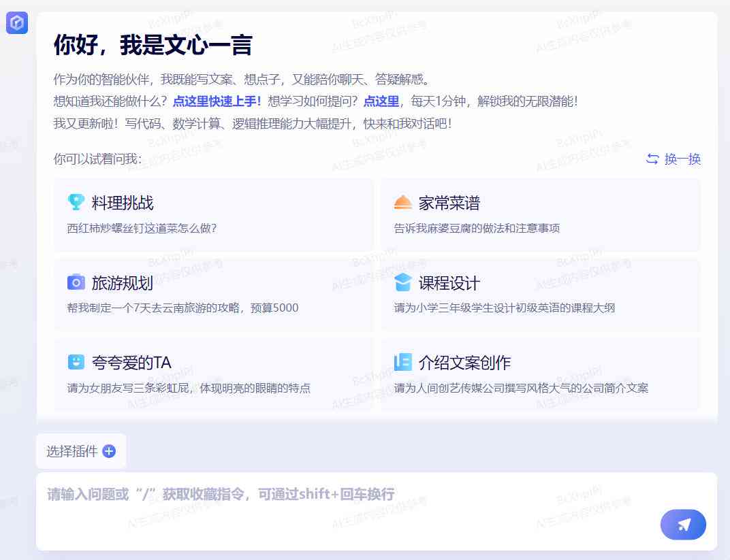Click the ERNIE Bot avatar logo icon

(x=17, y=22)
